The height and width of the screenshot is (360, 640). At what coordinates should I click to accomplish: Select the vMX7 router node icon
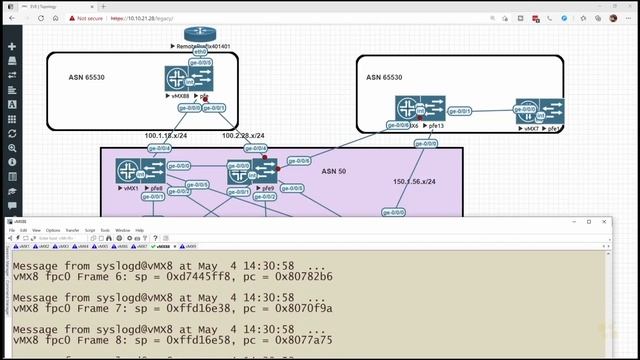click(x=527, y=111)
